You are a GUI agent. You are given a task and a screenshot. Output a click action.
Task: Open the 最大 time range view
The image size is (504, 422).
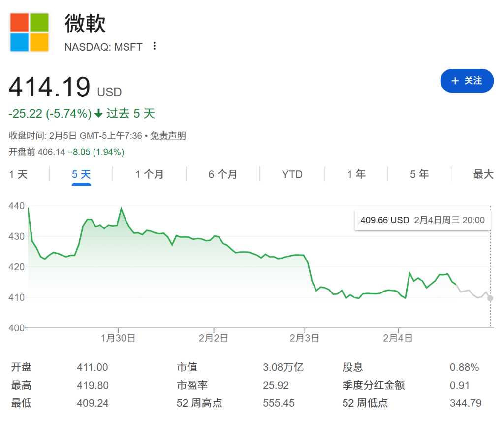coord(483,174)
